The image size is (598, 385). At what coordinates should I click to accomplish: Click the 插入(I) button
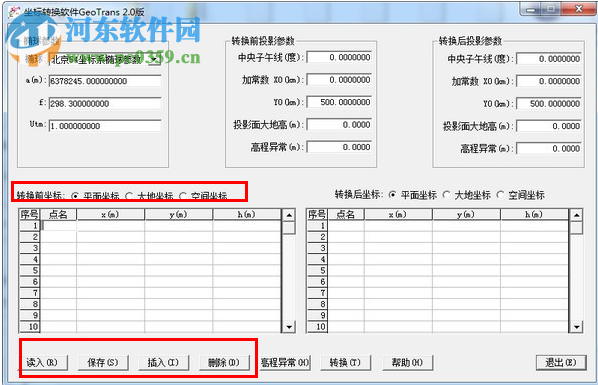(163, 362)
